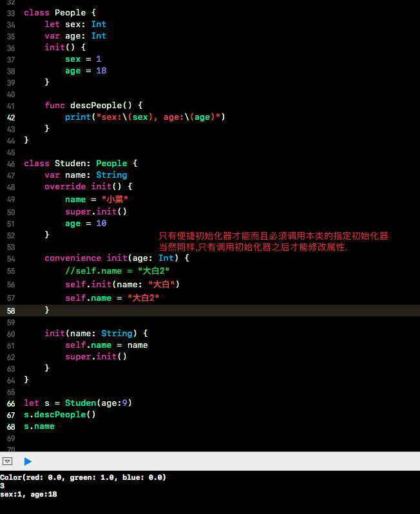Image resolution: width=420 pixels, height=514 pixels.
Task: Click 'let s = Studen(age:9)' statement
Action: click(77, 403)
